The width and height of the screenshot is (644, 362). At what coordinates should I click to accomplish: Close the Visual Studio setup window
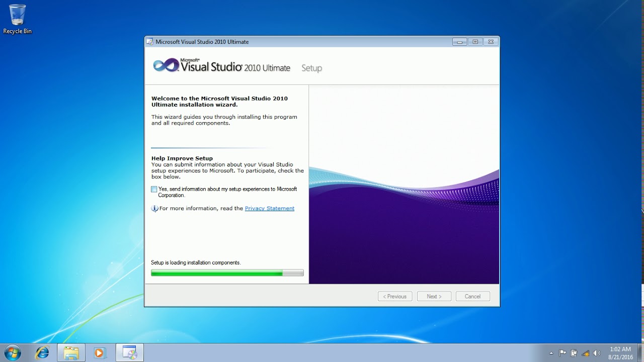coord(491,42)
